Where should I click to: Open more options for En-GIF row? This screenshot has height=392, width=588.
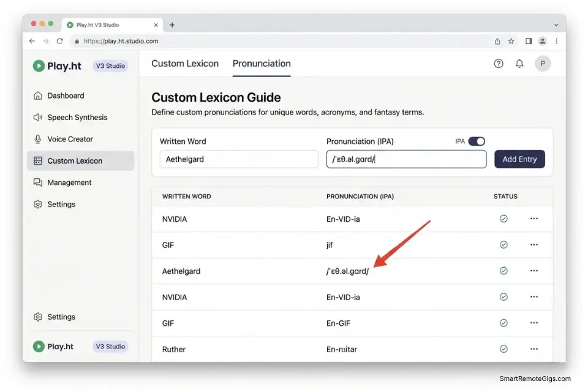[x=534, y=323]
